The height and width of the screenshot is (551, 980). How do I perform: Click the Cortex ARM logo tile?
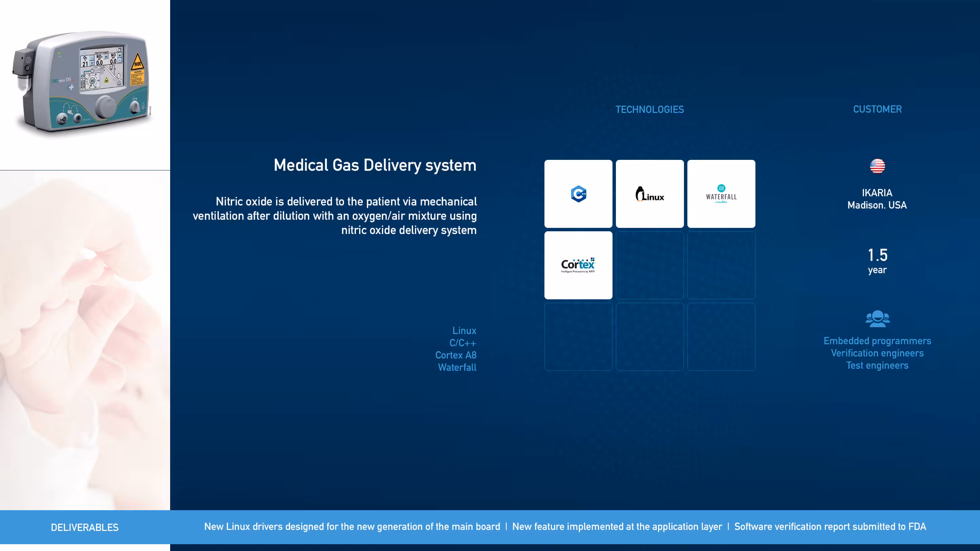point(578,265)
